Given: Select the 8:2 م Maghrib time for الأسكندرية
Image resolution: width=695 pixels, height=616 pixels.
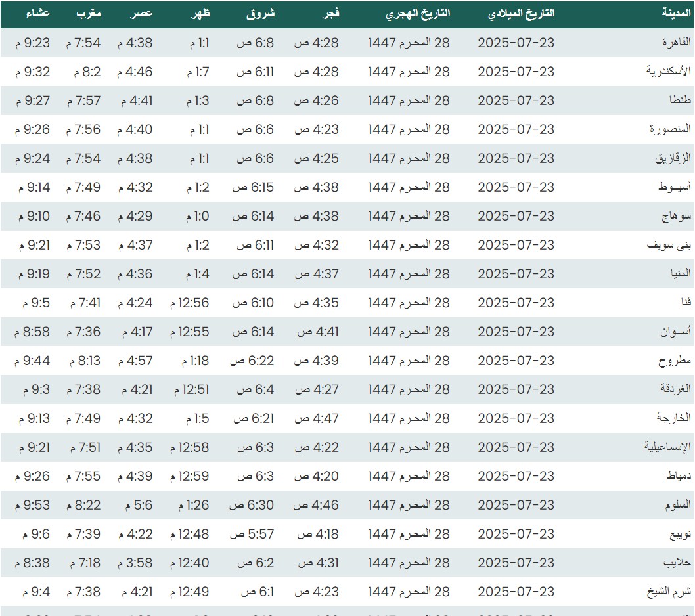Looking at the screenshot, I should (87, 72).
